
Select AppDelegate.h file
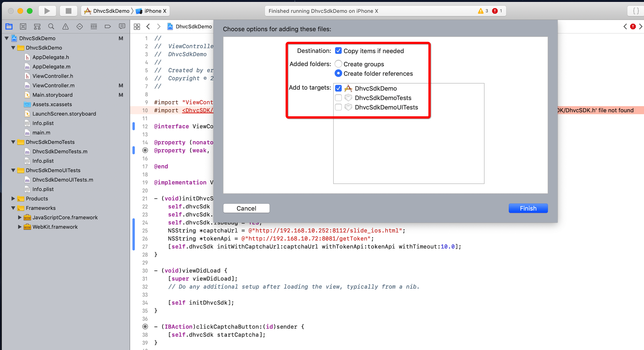point(51,57)
